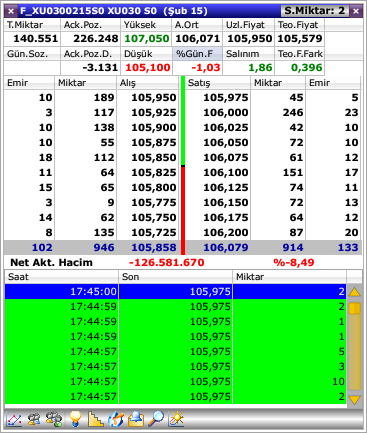This screenshot has height=433, width=367.
Task: Click the S.Miktar: 2 button in title bar
Action: tap(314, 11)
